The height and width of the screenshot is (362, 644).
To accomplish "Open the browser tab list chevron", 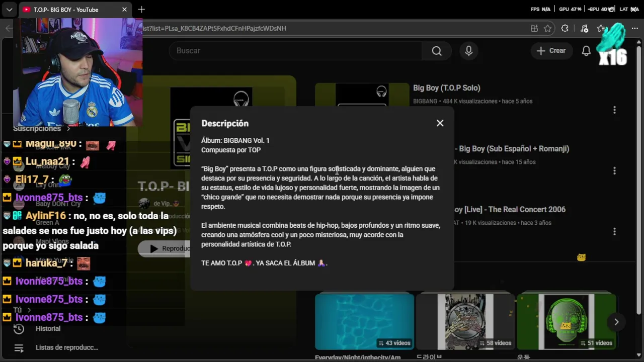I will pos(9,10).
